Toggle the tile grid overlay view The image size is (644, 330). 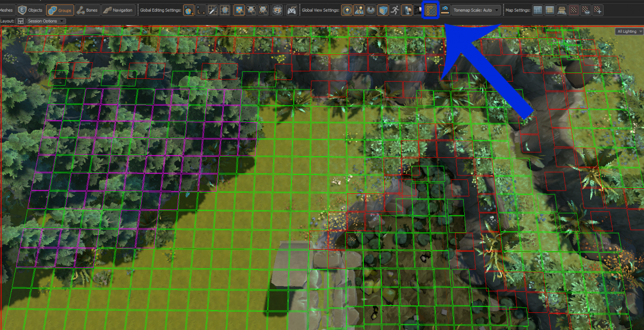tap(431, 10)
